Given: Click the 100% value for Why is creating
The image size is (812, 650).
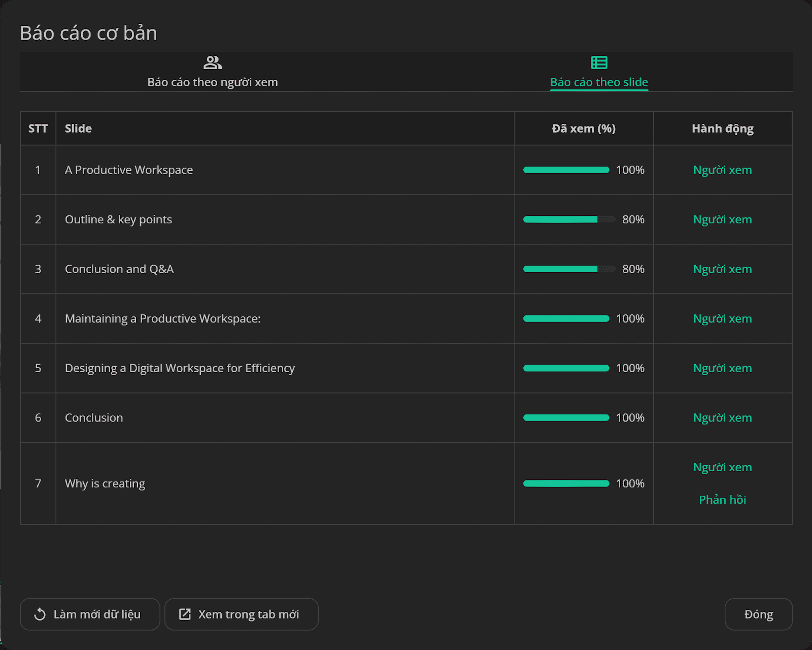Looking at the screenshot, I should click(x=630, y=483).
